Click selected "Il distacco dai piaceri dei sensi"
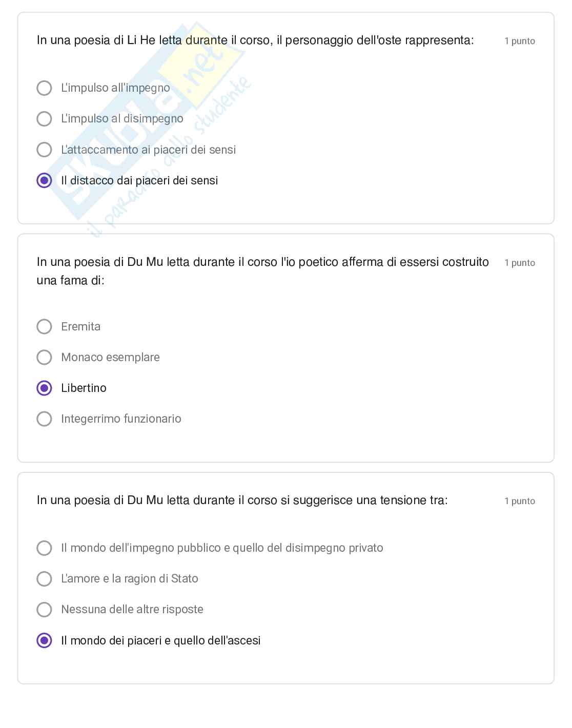 (x=45, y=180)
